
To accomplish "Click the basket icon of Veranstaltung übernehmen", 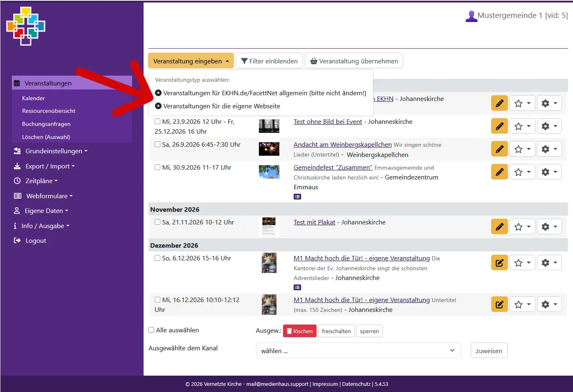I will click(x=314, y=61).
